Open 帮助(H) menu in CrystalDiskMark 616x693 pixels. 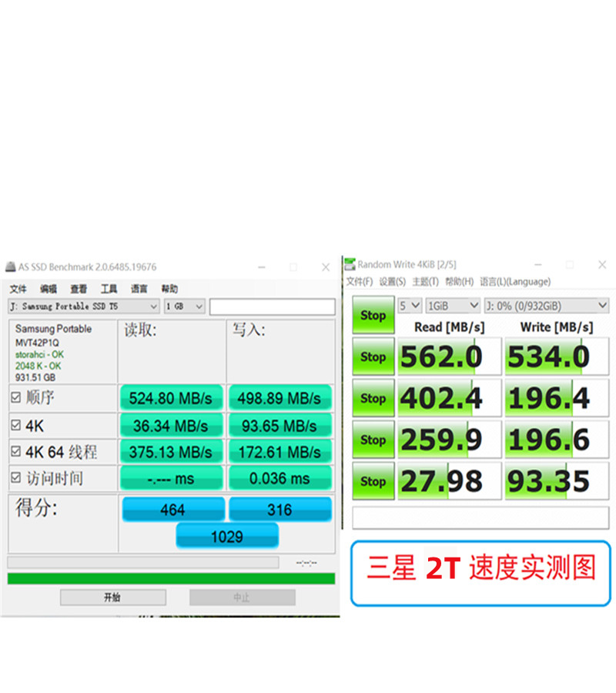(459, 282)
